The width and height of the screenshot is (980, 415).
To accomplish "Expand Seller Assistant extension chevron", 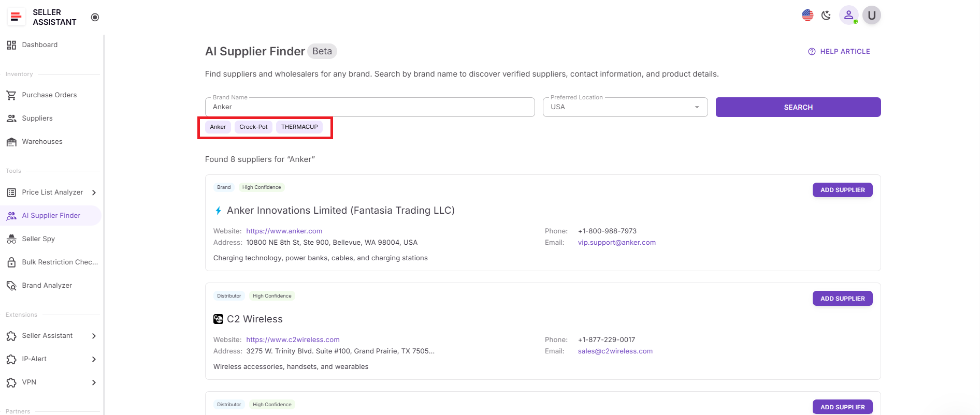I will click(x=94, y=336).
